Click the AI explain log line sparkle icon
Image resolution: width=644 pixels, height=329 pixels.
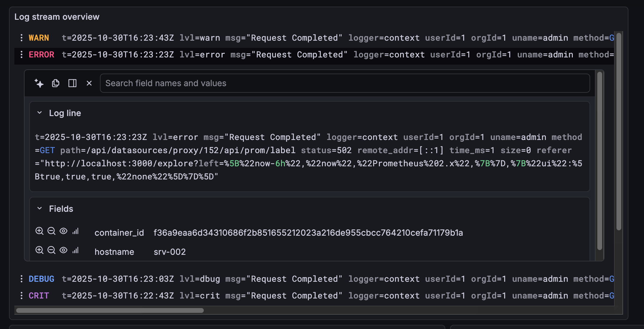(x=39, y=83)
